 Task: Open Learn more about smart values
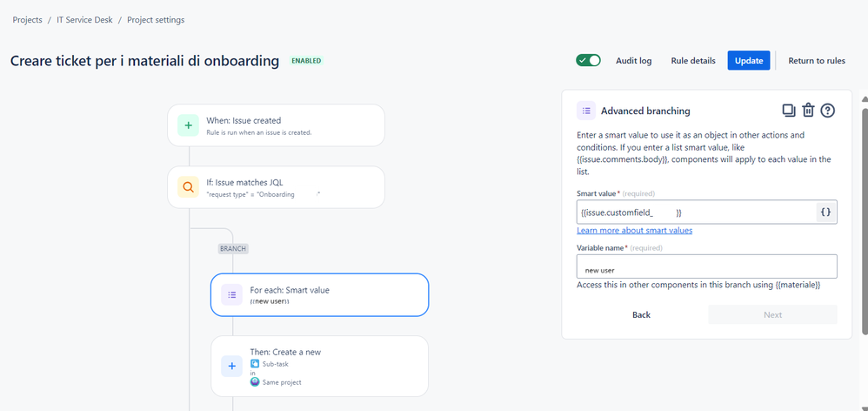point(634,231)
